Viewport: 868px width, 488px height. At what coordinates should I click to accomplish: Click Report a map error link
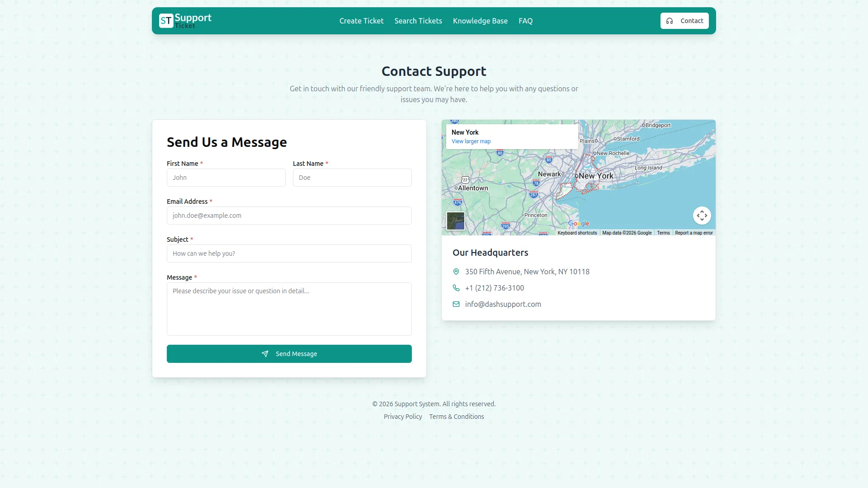click(x=694, y=233)
